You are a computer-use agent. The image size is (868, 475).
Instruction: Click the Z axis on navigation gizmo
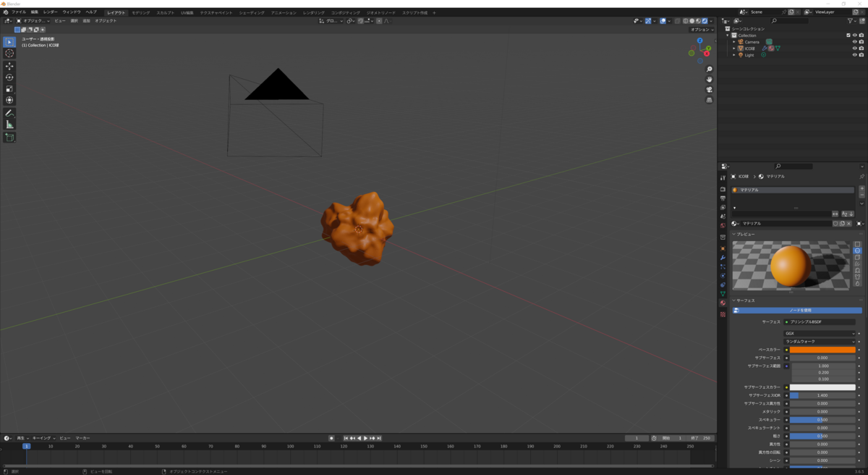pyautogui.click(x=700, y=41)
